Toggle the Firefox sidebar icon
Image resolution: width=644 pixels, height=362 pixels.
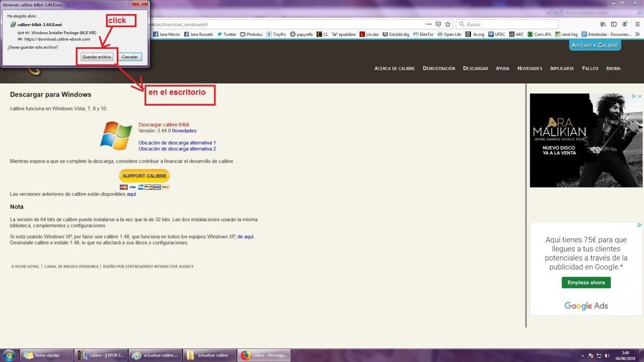[x=614, y=24]
